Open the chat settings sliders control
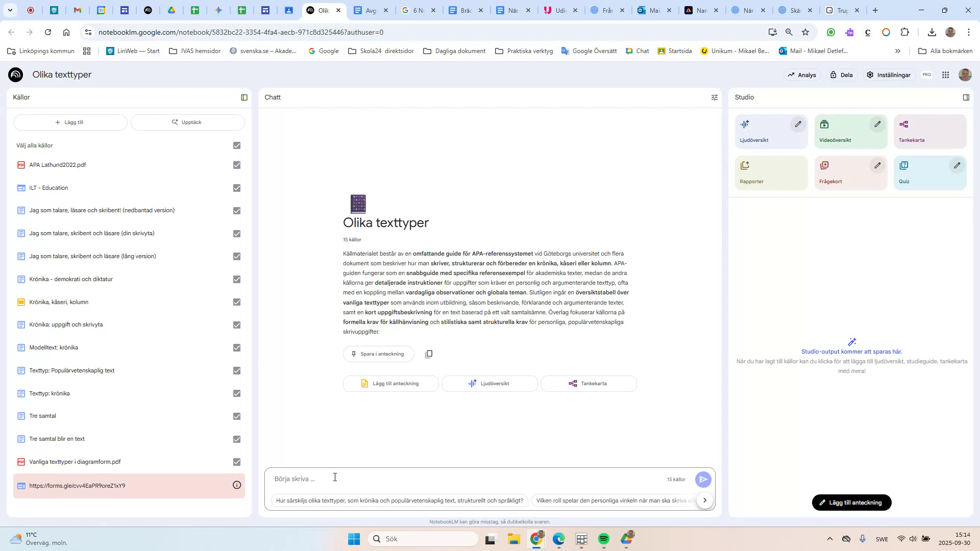The height and width of the screenshot is (551, 980). coord(715,97)
